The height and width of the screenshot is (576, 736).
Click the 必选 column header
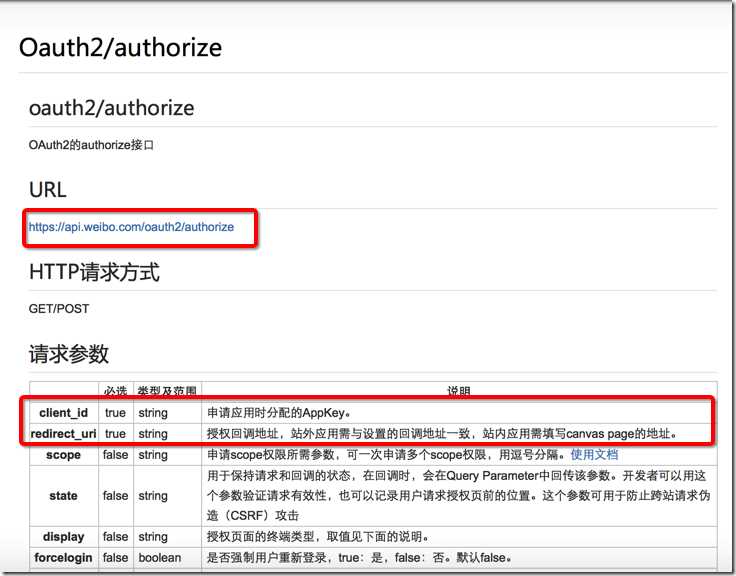(x=115, y=391)
